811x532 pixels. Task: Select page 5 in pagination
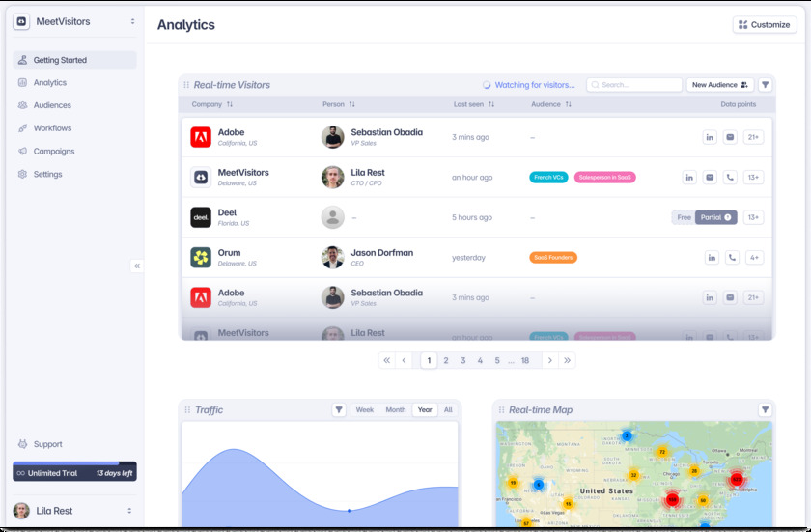[x=497, y=360]
